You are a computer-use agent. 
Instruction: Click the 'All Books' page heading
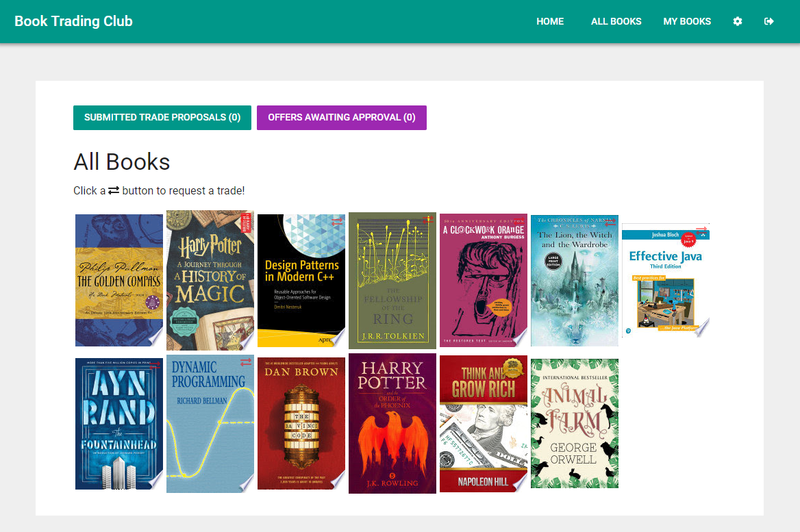[121, 162]
